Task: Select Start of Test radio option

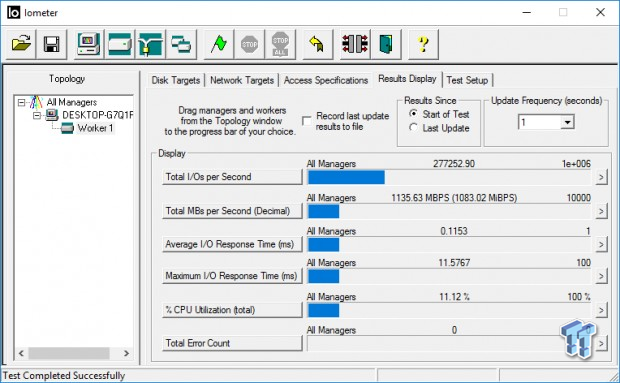Action: click(x=414, y=114)
